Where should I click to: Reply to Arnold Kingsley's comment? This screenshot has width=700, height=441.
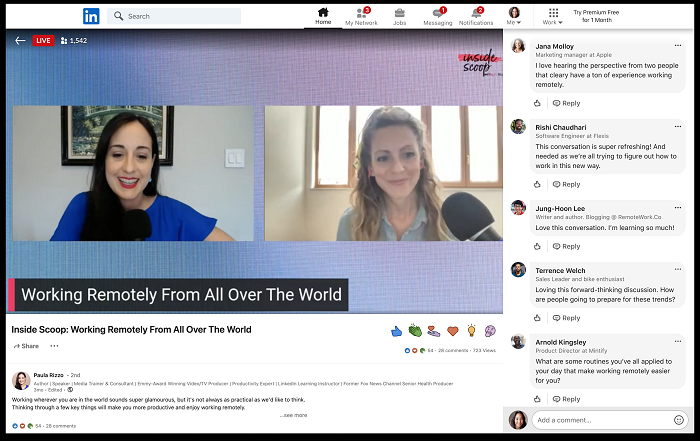(x=567, y=399)
